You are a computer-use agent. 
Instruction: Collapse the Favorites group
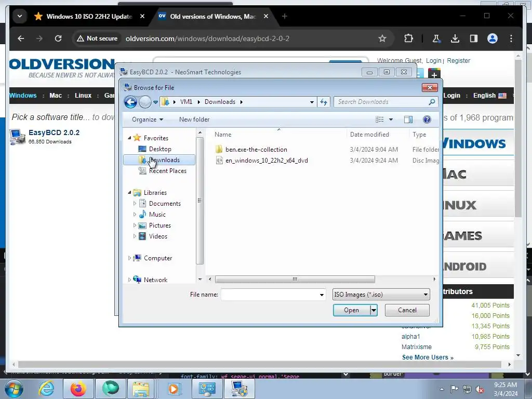pos(129,138)
